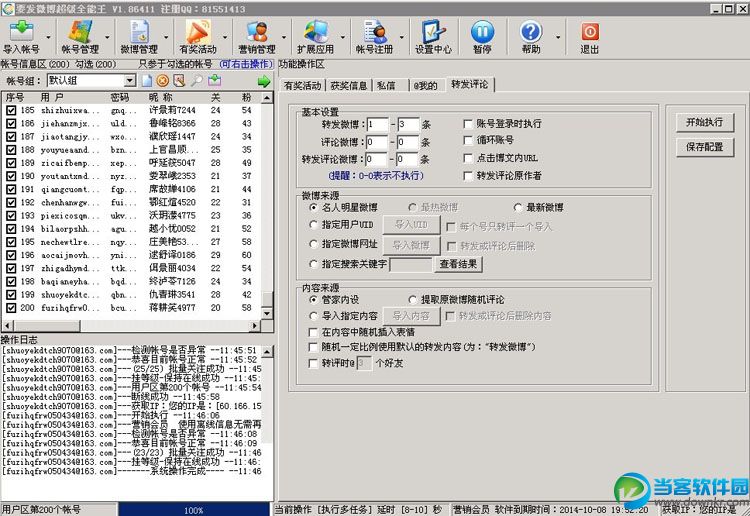750x516 pixels.
Task: Click the 暂停 pause icon
Action: click(482, 37)
